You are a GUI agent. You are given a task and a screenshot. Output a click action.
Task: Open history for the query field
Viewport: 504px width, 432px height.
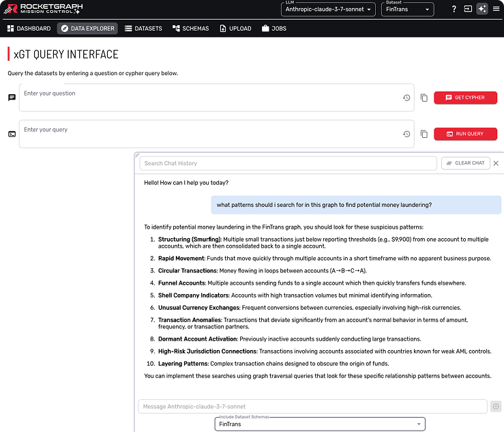(406, 134)
